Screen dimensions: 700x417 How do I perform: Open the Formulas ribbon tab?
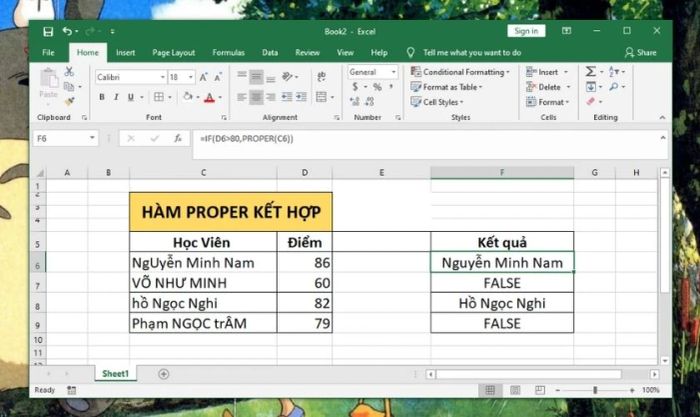(x=229, y=53)
